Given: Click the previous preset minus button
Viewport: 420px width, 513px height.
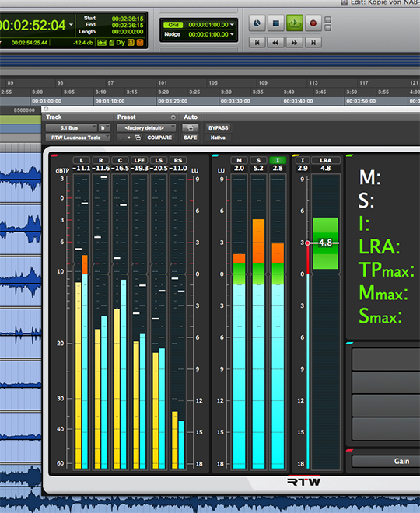Looking at the screenshot, I should 120,138.
